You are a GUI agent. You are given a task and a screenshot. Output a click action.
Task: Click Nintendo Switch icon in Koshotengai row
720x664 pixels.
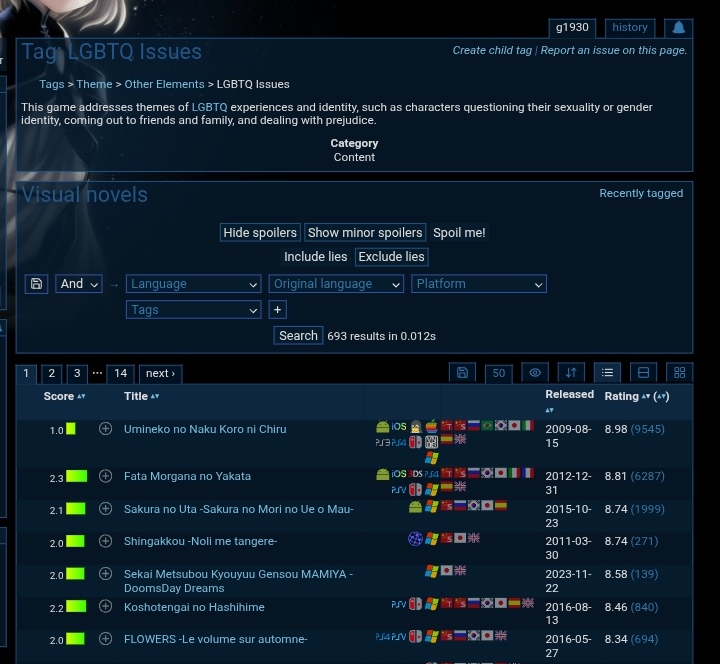(x=415, y=604)
